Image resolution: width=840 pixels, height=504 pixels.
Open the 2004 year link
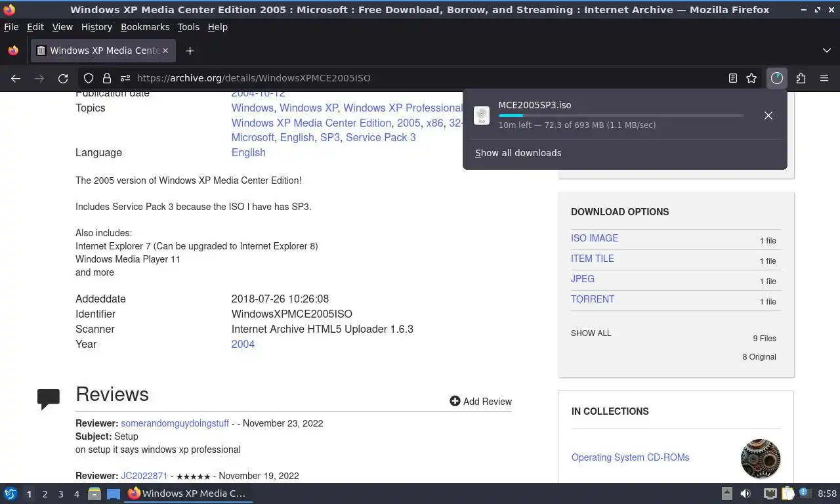point(243,344)
